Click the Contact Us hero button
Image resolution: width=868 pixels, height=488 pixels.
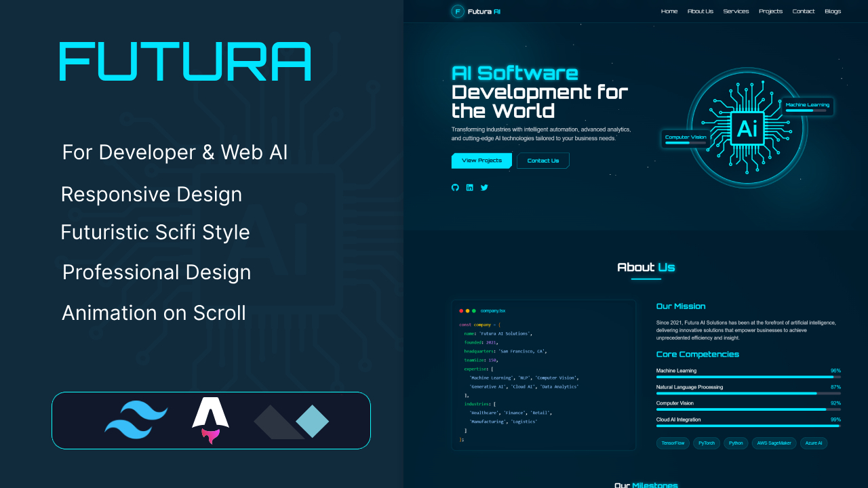[543, 161]
